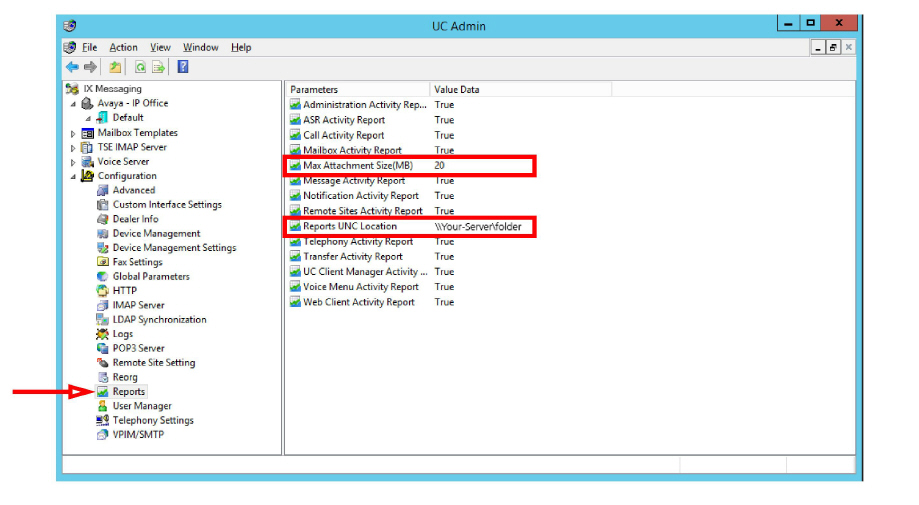This screenshot has width=919, height=505.
Task: Select the Administration Activity Rep... row
Action: tap(365, 105)
